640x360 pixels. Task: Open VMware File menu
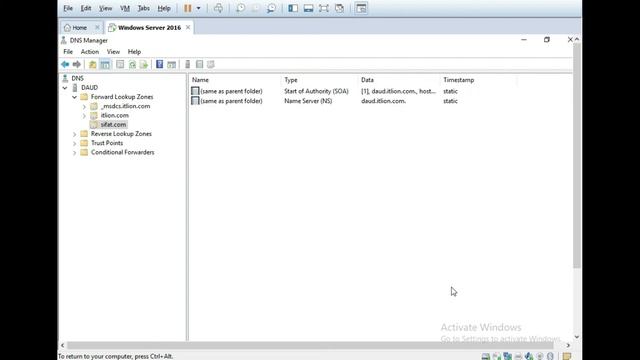[x=68, y=8]
